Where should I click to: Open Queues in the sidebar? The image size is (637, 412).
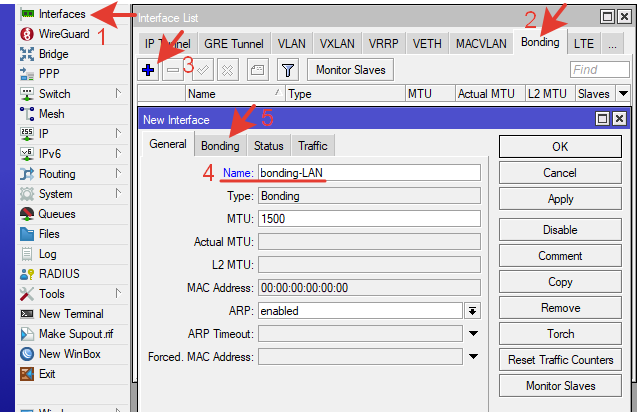[56, 214]
